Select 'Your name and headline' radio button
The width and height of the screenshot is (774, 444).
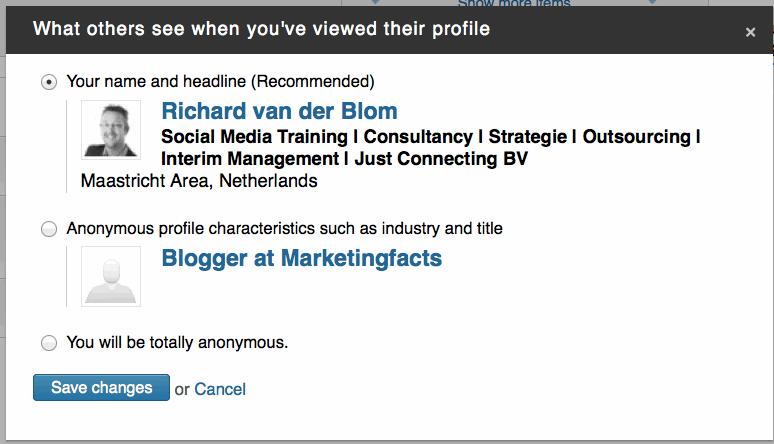(x=49, y=82)
